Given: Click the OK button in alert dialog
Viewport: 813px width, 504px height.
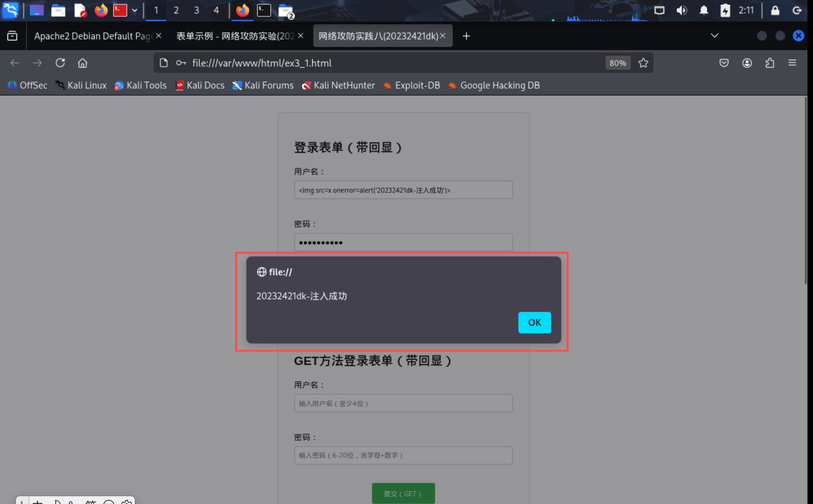Looking at the screenshot, I should point(534,322).
